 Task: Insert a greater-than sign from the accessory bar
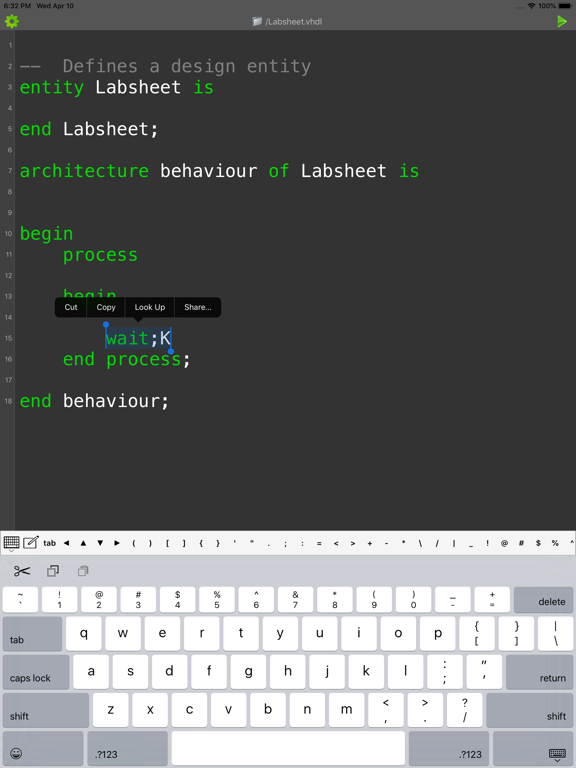[353, 543]
